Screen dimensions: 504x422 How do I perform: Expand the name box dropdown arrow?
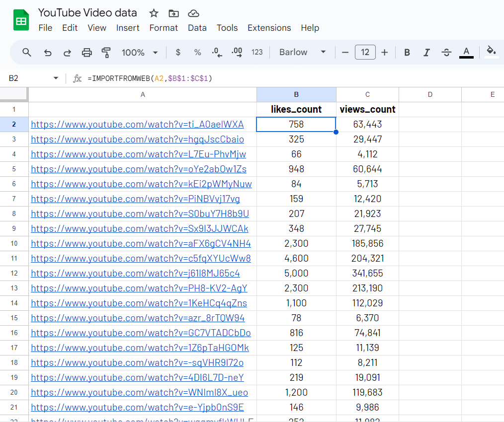56,78
